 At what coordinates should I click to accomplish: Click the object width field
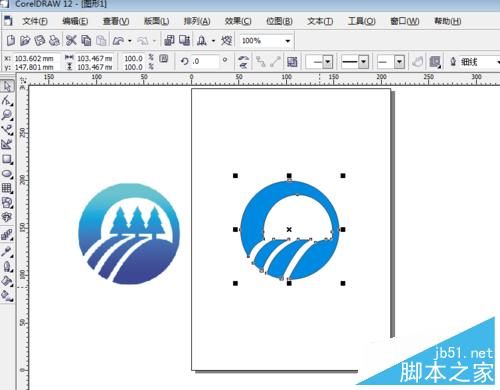pos(95,58)
